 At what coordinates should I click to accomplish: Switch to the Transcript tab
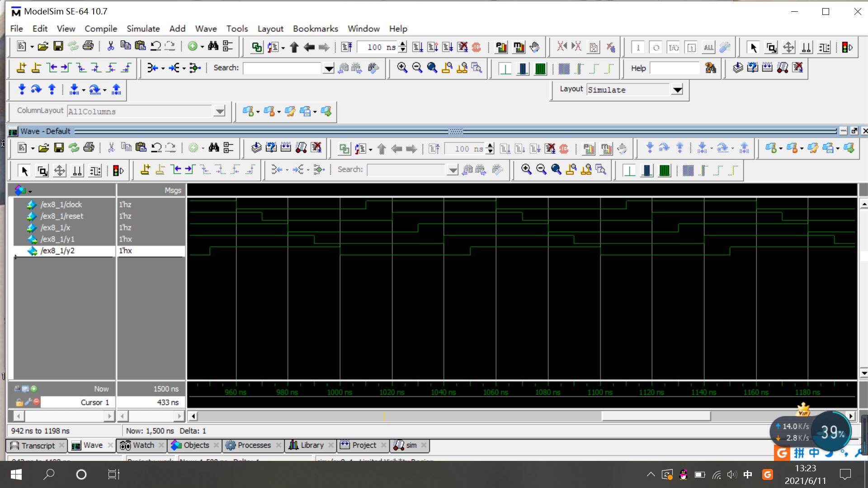click(x=37, y=446)
